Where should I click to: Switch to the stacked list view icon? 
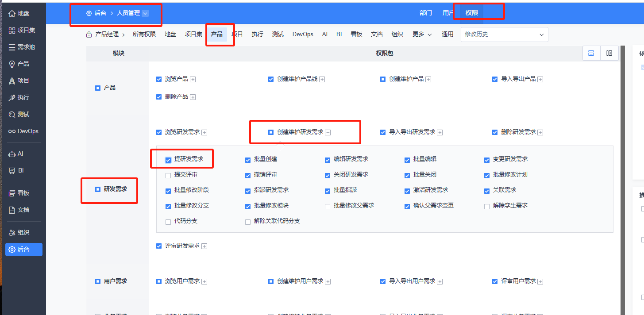click(591, 53)
